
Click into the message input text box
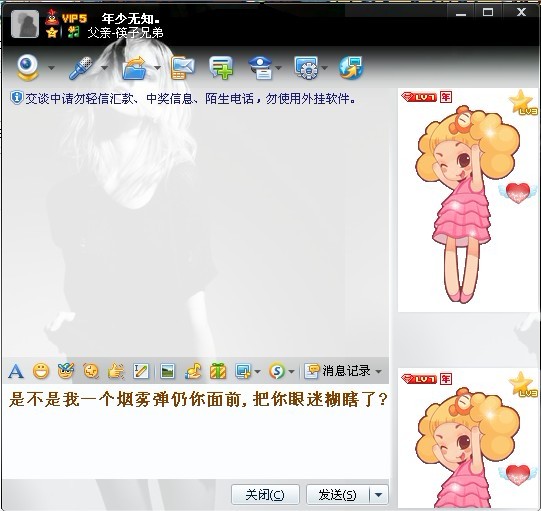pyautogui.click(x=196, y=431)
